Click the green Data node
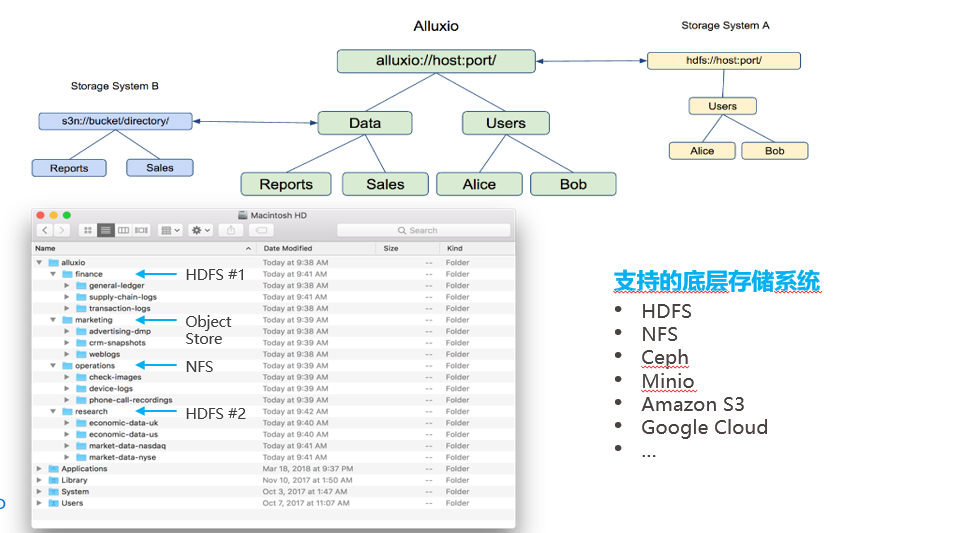Image resolution: width=967 pixels, height=533 pixels. pyautogui.click(x=365, y=123)
